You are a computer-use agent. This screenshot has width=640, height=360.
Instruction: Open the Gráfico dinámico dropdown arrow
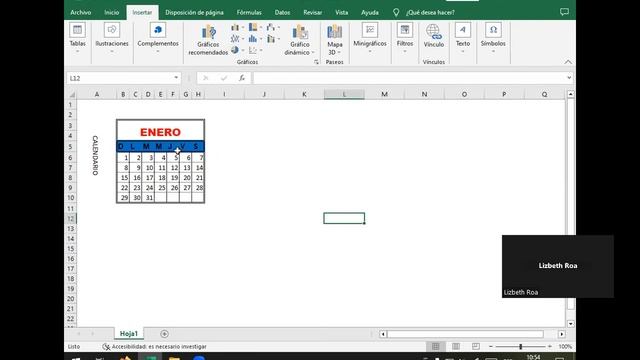(x=313, y=53)
